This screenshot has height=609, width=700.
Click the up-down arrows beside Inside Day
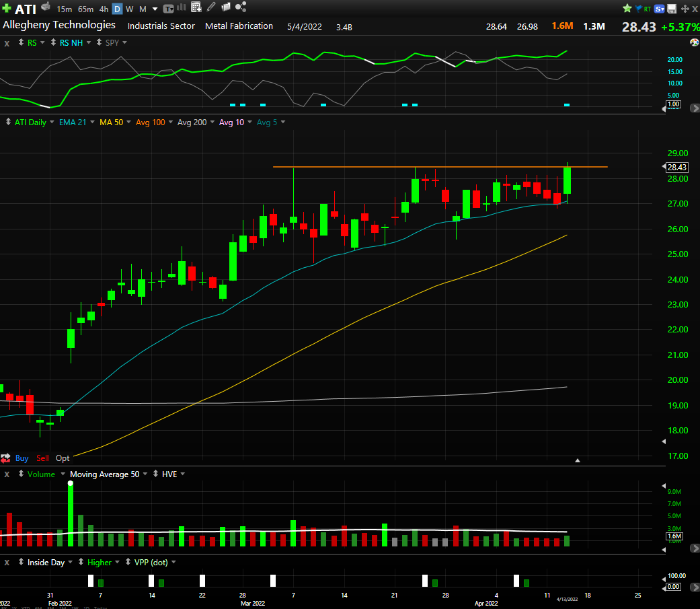[21, 562]
